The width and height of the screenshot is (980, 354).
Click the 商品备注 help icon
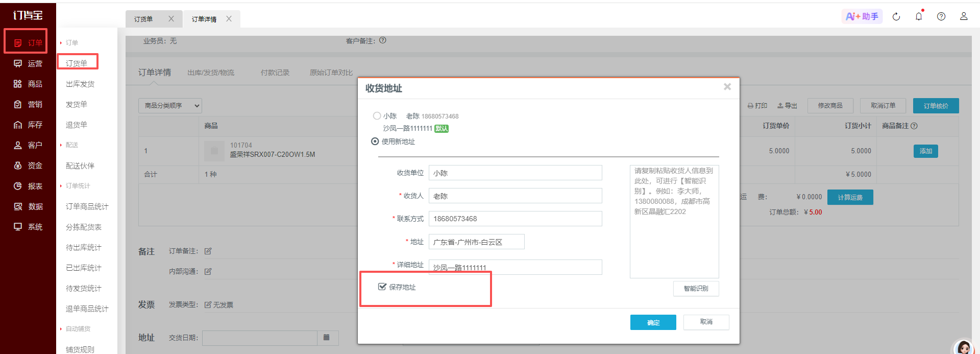pyautogui.click(x=914, y=126)
